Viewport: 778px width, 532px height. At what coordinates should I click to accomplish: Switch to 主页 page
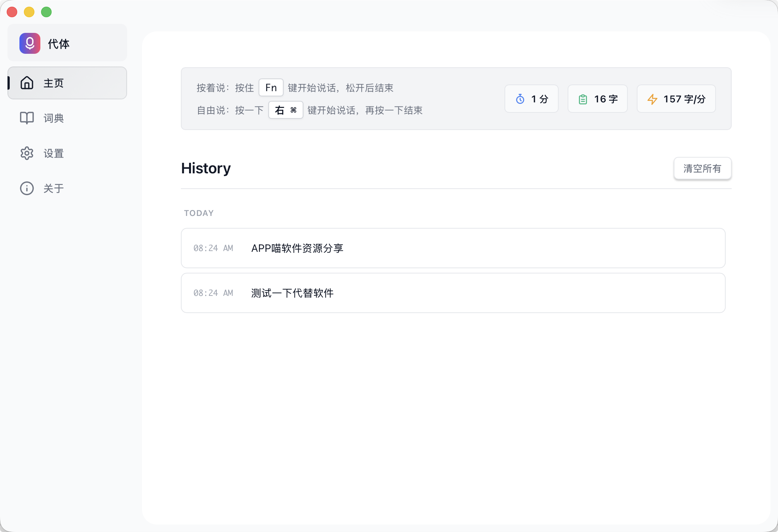[53, 83]
